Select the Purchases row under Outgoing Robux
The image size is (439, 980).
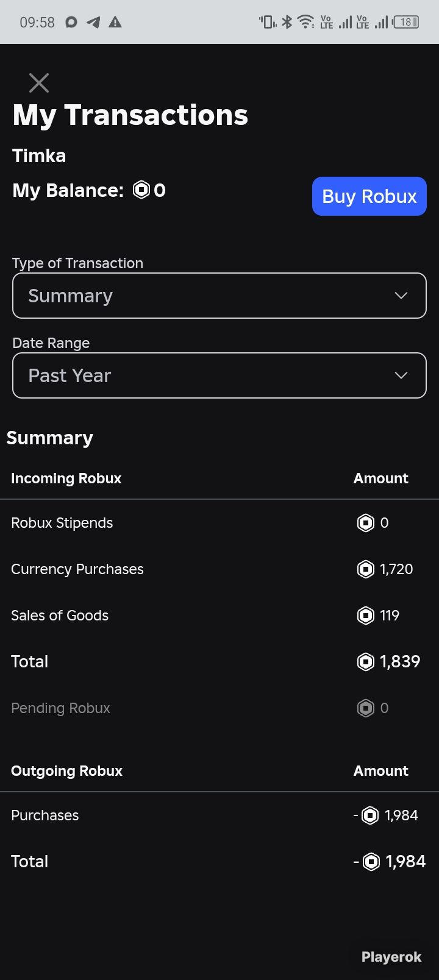point(220,815)
